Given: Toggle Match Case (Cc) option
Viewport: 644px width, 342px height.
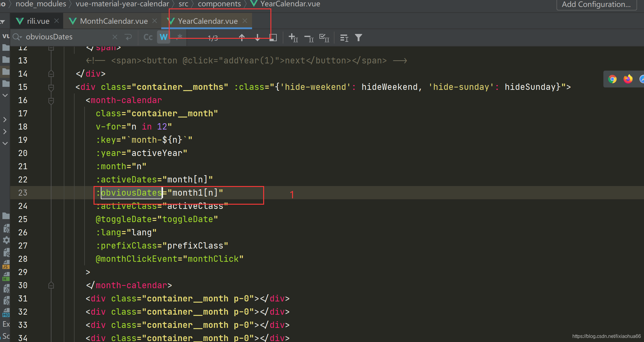Looking at the screenshot, I should [x=148, y=37].
